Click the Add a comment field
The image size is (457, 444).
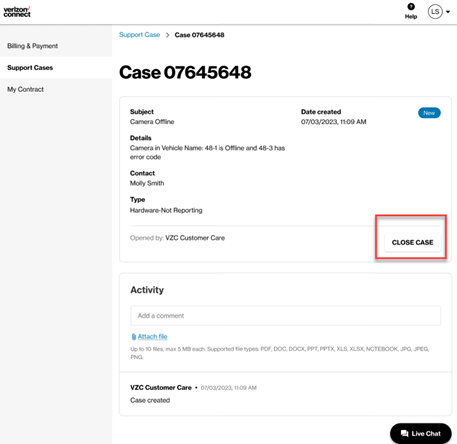point(285,316)
